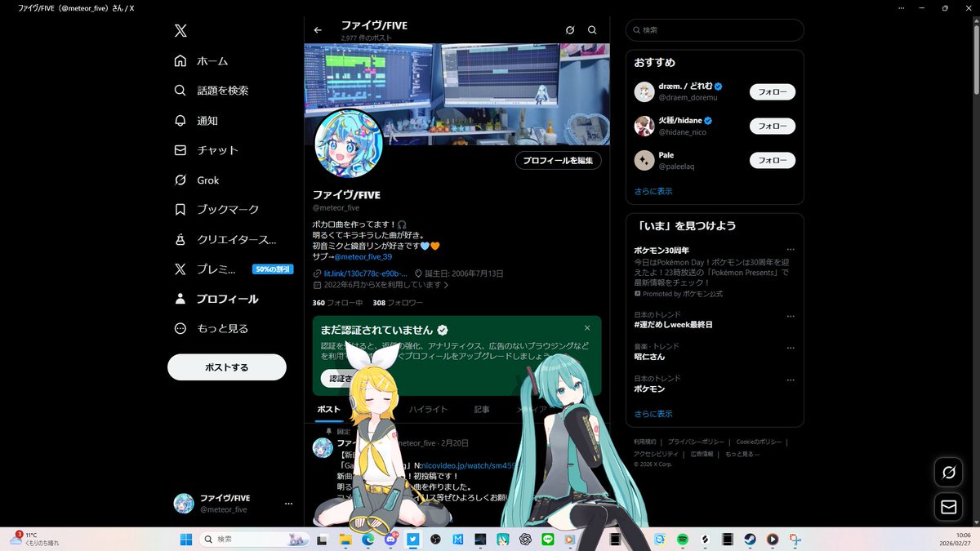Click the 検索 search field top right

[x=715, y=29]
